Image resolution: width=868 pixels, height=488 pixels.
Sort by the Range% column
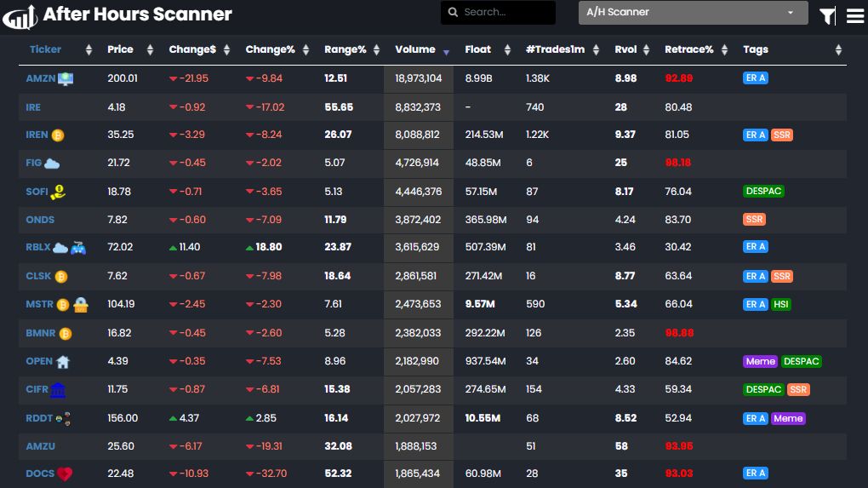click(x=376, y=50)
